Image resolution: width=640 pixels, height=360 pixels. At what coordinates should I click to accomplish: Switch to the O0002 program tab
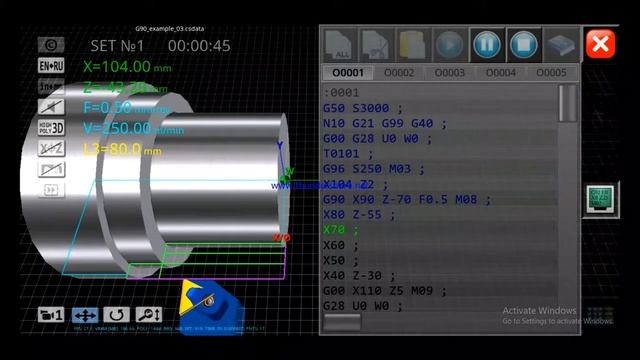coord(399,73)
